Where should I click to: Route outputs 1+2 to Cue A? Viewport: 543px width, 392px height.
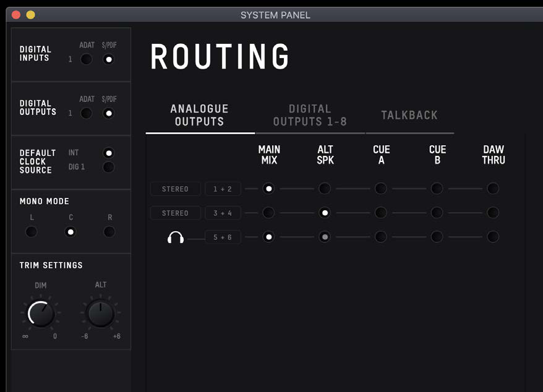[x=380, y=189]
